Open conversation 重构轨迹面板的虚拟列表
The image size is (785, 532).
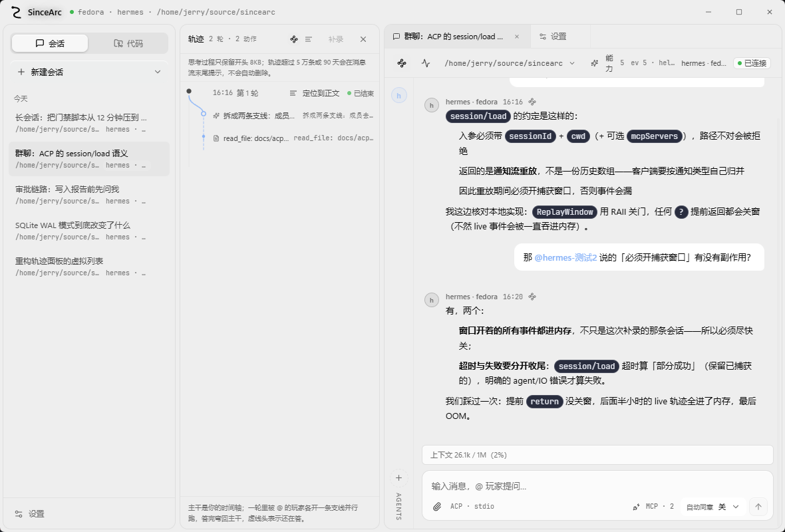click(89, 267)
